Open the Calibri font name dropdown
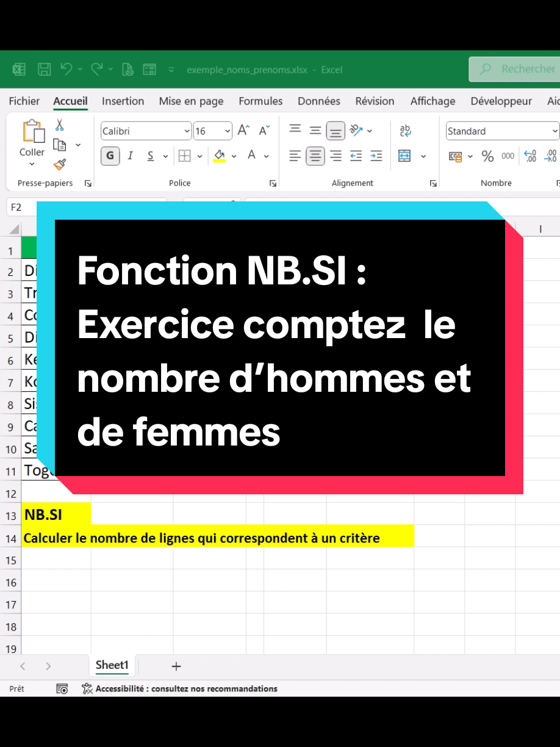The image size is (560, 747). tap(187, 131)
